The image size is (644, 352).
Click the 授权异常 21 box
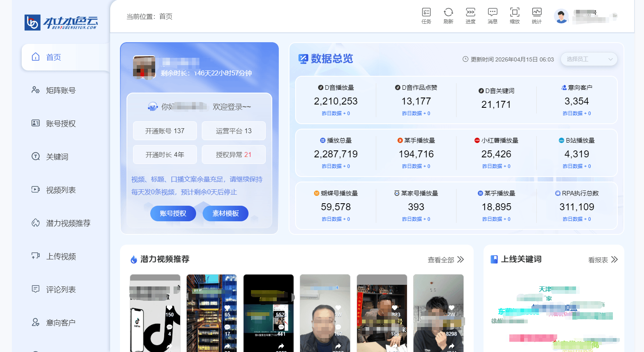click(x=233, y=155)
